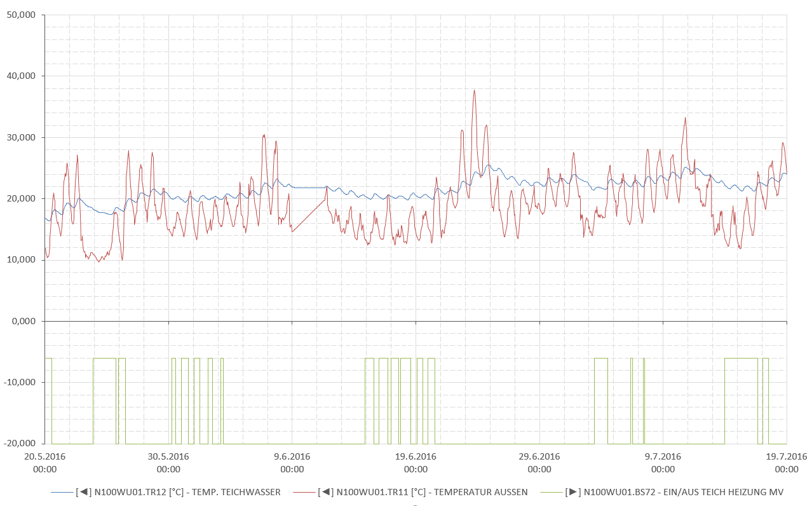Click the 50,000 y-axis label

pyautogui.click(x=21, y=15)
